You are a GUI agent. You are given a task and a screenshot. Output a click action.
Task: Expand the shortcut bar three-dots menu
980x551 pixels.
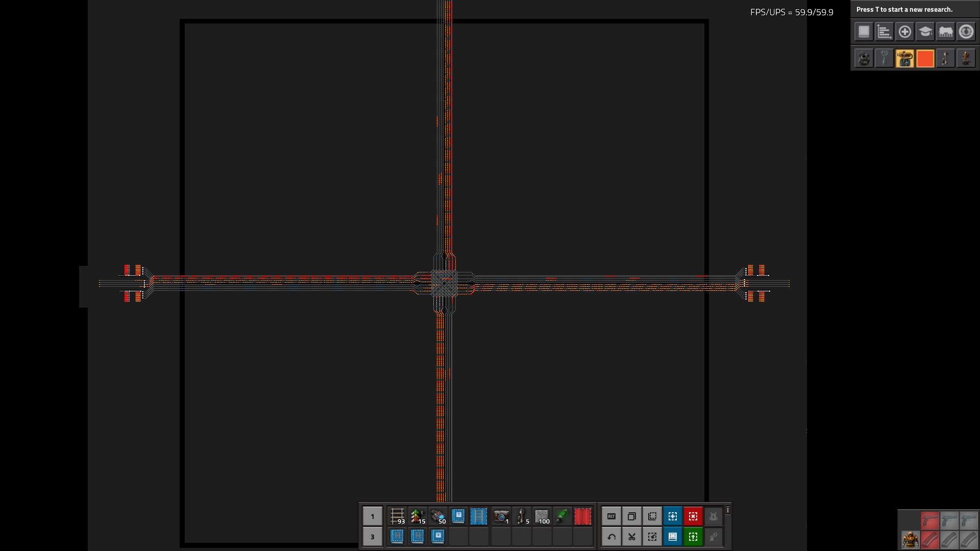[728, 510]
